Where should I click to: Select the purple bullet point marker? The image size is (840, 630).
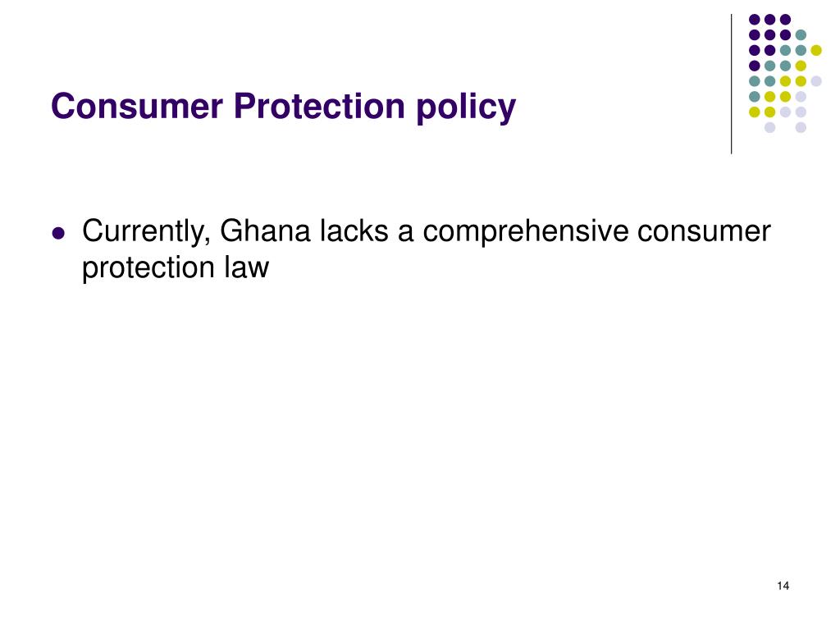click(x=58, y=234)
